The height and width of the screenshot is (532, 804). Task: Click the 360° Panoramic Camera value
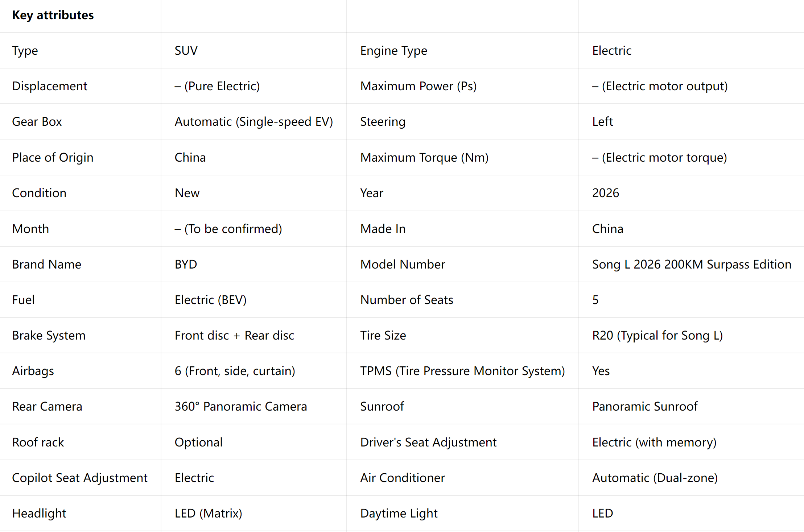pyautogui.click(x=241, y=407)
